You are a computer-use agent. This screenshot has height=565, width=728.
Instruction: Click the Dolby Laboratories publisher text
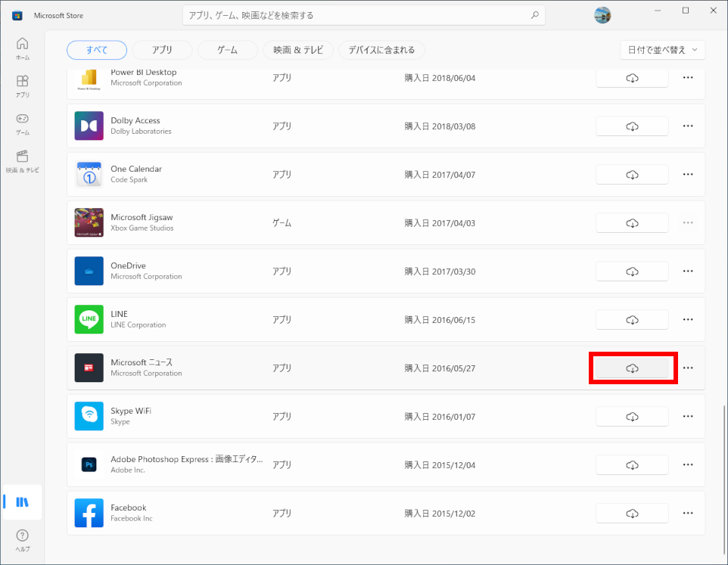click(141, 132)
